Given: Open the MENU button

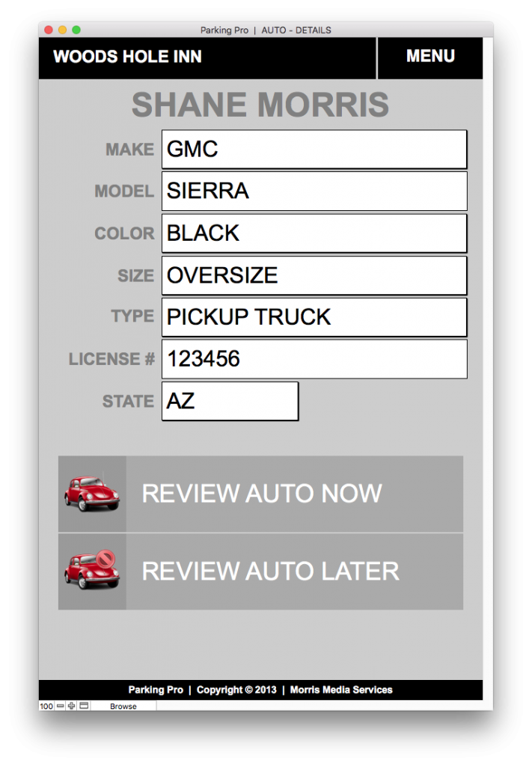Looking at the screenshot, I should point(430,57).
